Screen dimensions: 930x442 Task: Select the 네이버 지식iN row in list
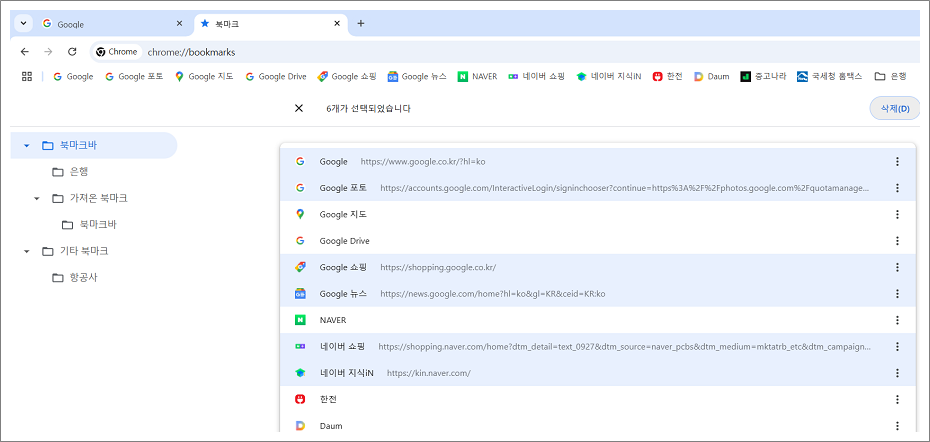pos(597,373)
